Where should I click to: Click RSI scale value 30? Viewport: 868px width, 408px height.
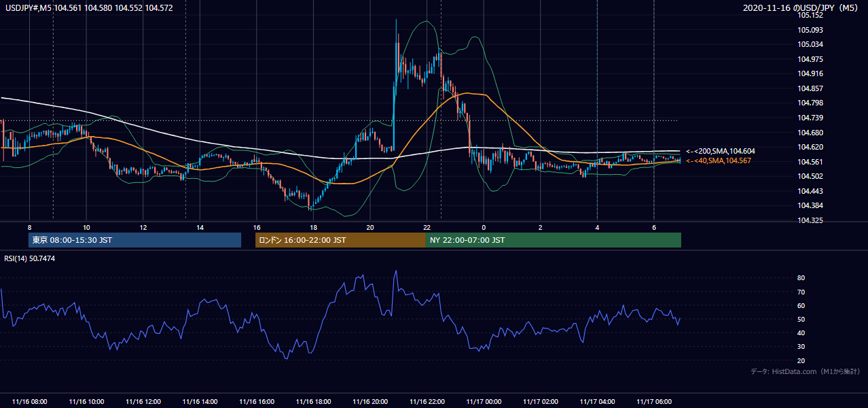click(801, 347)
